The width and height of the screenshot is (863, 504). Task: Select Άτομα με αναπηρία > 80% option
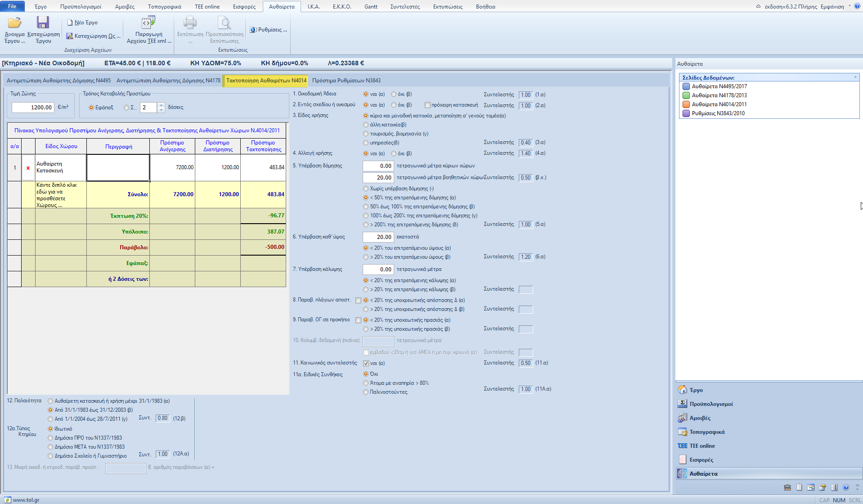(x=366, y=383)
